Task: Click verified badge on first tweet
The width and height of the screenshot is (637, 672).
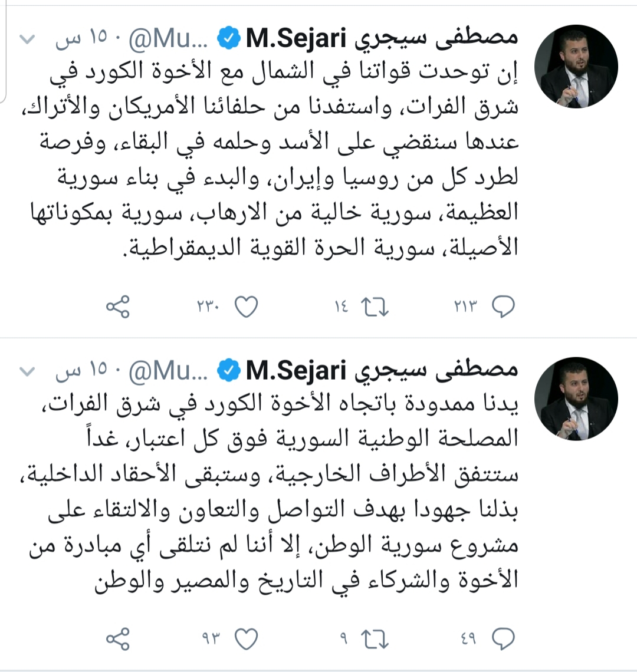Action: (229, 39)
